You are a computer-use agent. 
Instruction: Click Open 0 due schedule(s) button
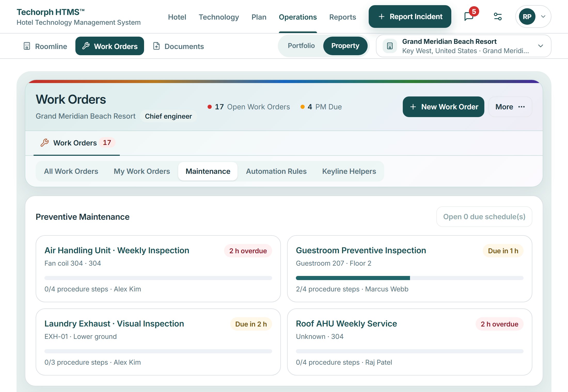tap(484, 217)
